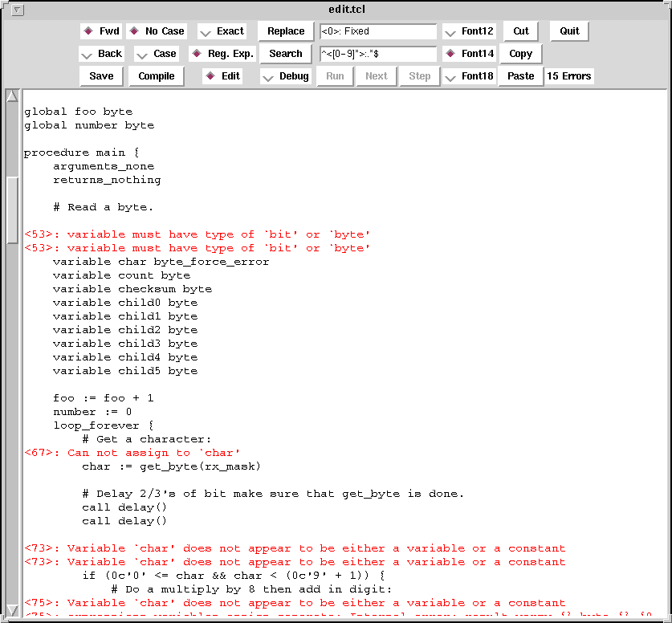Click '# Do a multiply by 8' comment
This screenshot has height=623, width=672.
tap(251, 589)
